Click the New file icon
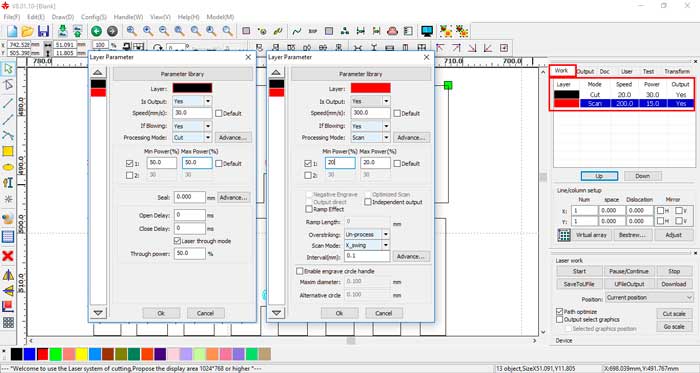This screenshot has width=700, height=373. tap(12, 31)
